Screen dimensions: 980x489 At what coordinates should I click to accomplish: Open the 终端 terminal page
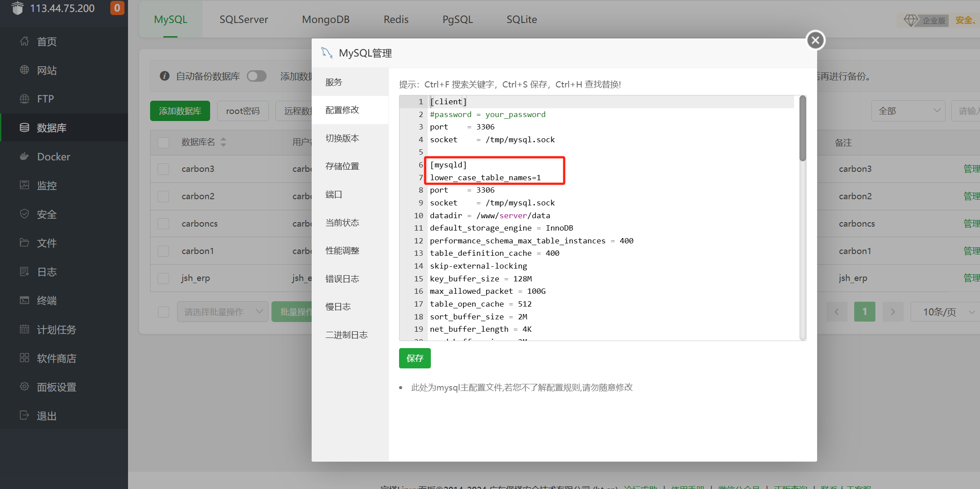[x=46, y=300]
